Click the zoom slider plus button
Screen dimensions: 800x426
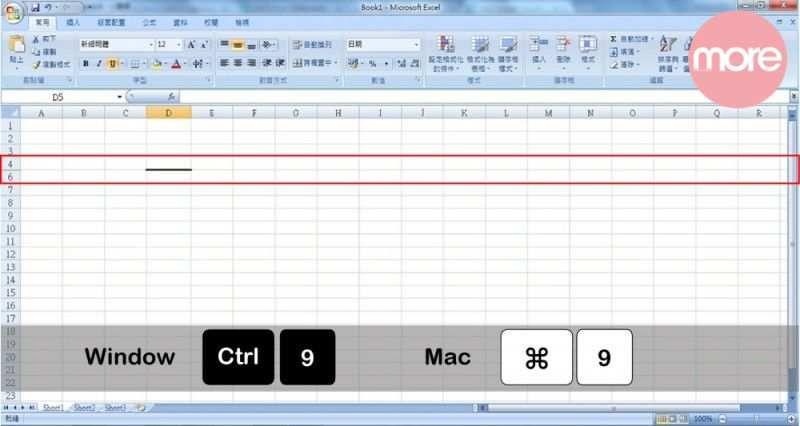coord(791,419)
